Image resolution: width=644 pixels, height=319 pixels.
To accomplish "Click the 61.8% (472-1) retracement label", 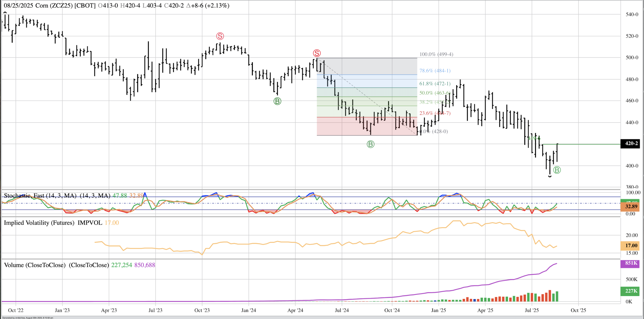I will pyautogui.click(x=435, y=84).
